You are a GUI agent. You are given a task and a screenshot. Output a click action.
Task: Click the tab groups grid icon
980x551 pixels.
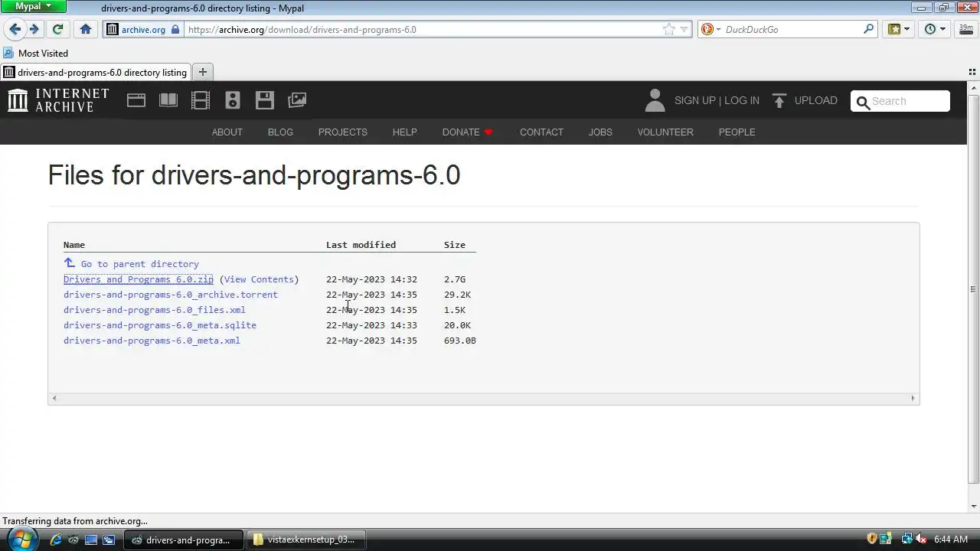972,72
